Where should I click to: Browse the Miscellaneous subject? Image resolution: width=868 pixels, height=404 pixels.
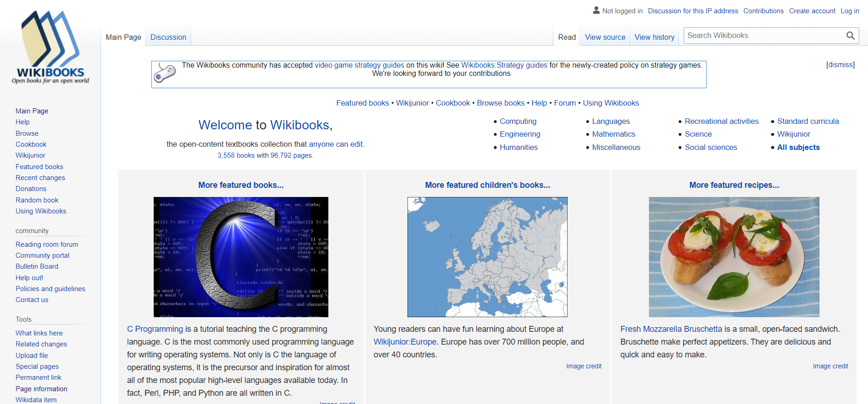pyautogui.click(x=616, y=147)
